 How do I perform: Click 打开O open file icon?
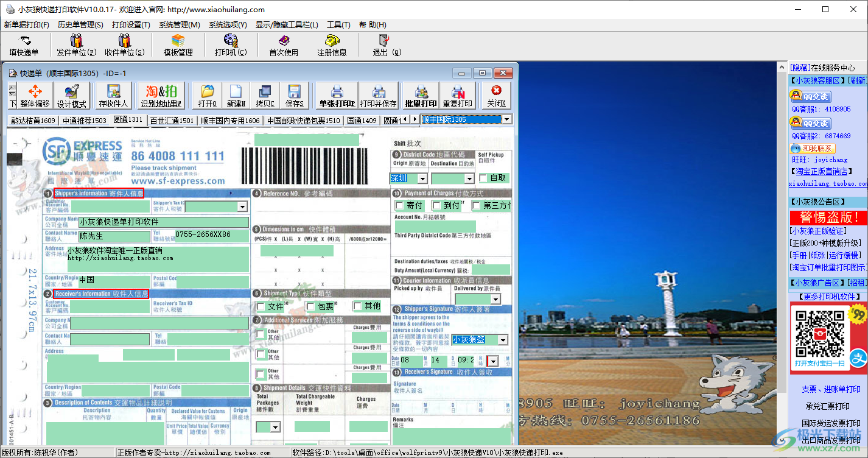(208, 96)
